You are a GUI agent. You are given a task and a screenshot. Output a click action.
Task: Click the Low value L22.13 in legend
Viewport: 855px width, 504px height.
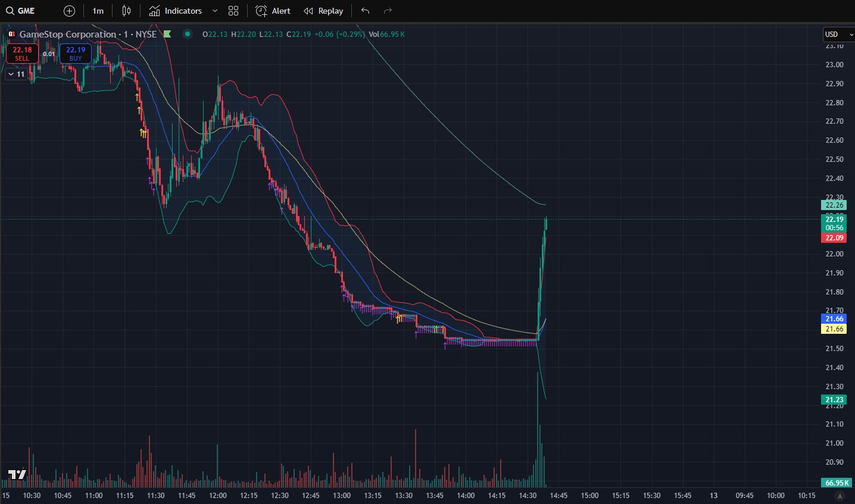tap(272, 34)
